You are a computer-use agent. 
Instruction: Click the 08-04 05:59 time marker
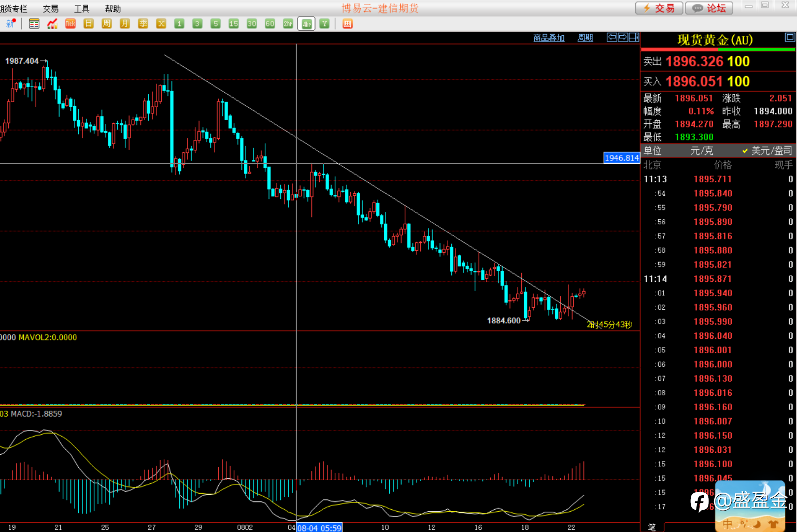[x=319, y=528]
